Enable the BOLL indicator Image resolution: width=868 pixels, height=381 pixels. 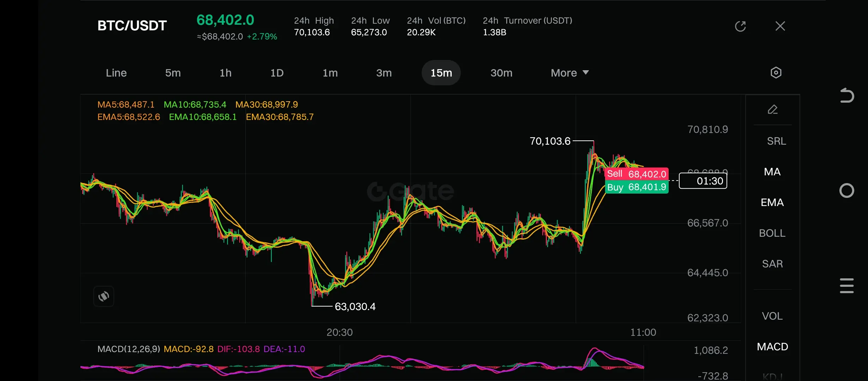click(x=772, y=233)
